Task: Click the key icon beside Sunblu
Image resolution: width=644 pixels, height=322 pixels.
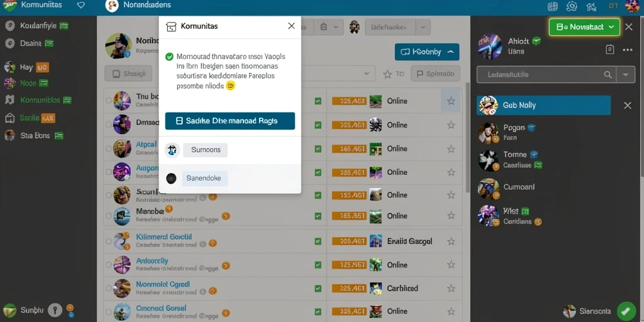Action: pyautogui.click(x=55, y=310)
